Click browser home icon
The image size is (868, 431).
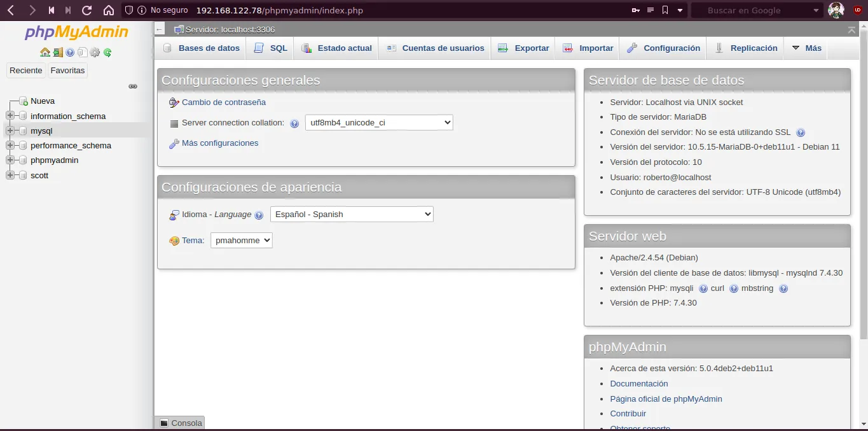(x=109, y=10)
